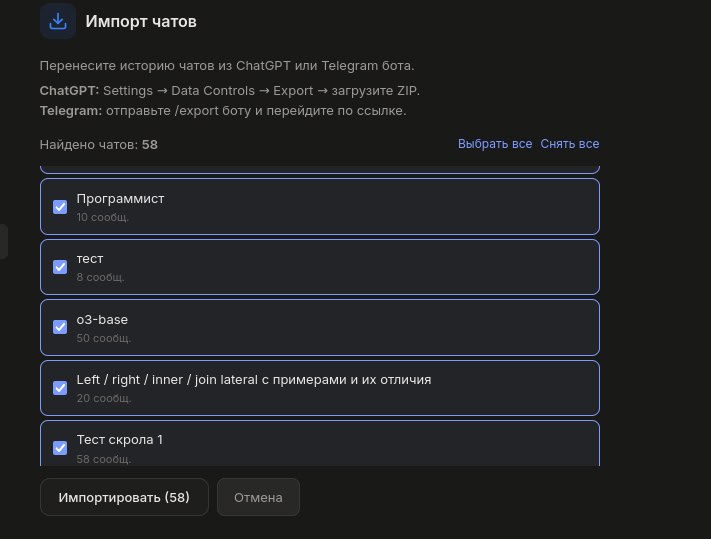Click the тест chat title text
Image resolution: width=711 pixels, height=539 pixels.
click(90, 259)
